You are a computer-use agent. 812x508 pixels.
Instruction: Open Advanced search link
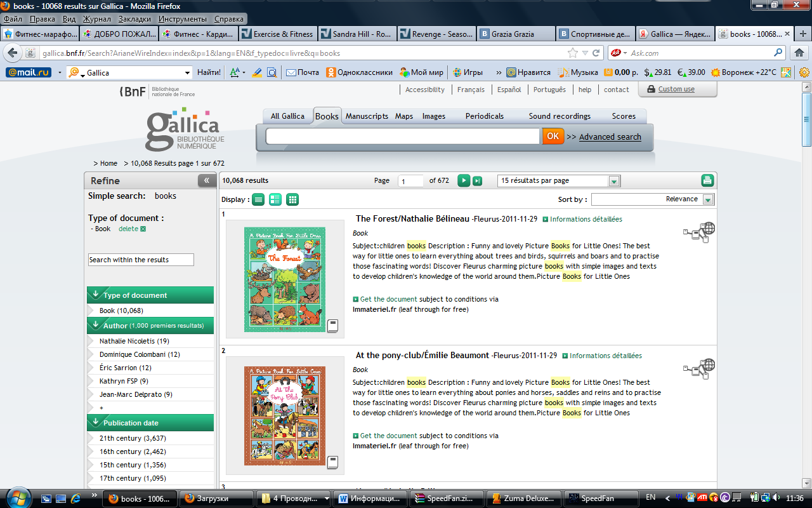coord(610,137)
